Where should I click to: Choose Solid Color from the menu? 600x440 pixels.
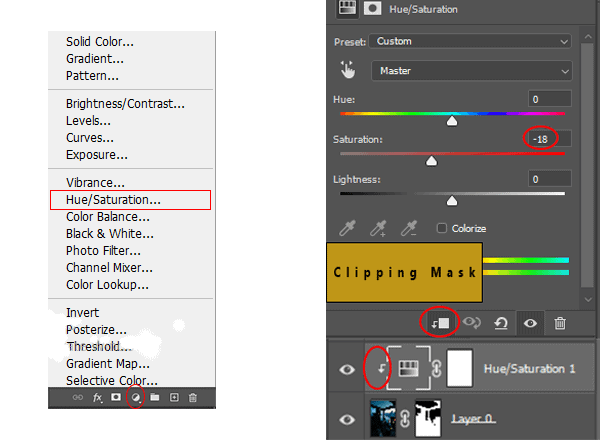point(100,42)
